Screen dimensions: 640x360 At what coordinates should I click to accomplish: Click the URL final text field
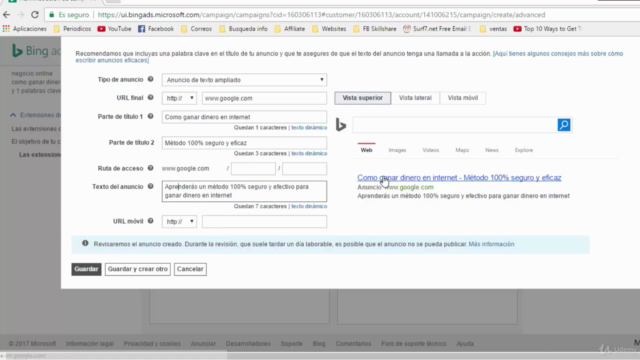[264, 98]
